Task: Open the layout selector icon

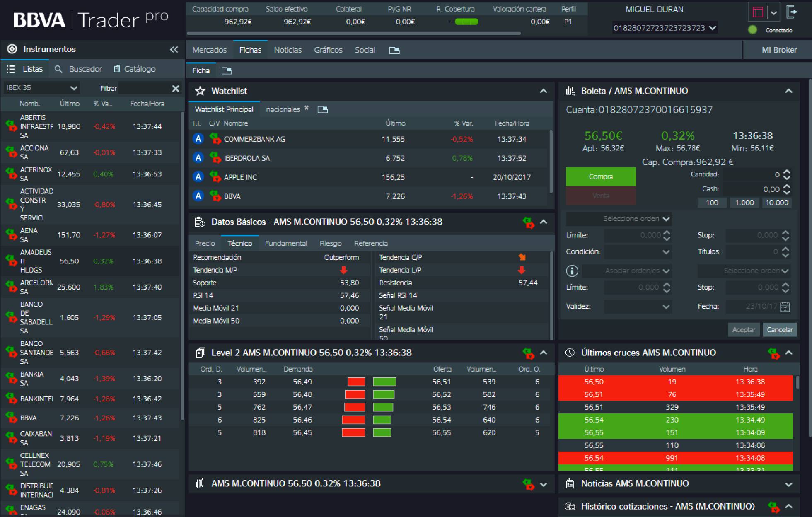Action: (758, 12)
